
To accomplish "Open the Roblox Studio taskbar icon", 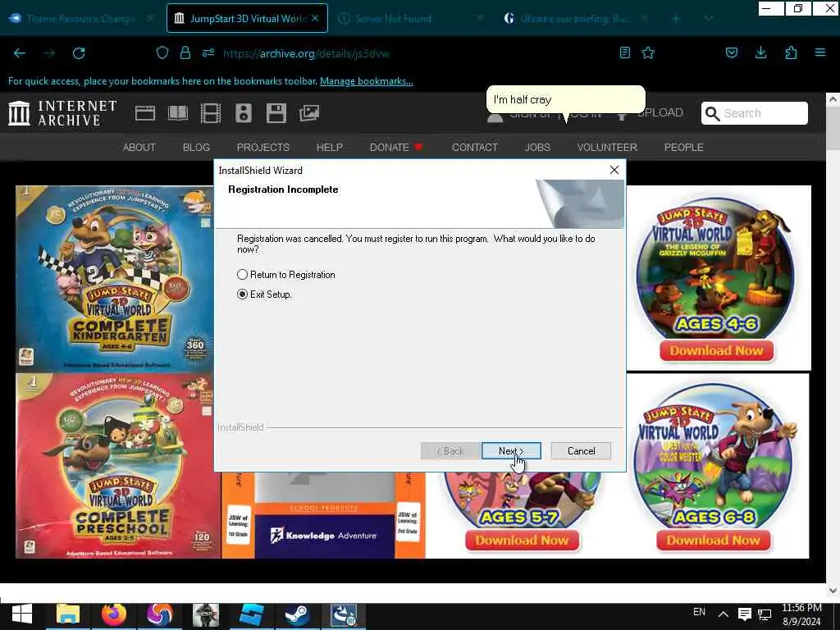I will click(x=252, y=614).
